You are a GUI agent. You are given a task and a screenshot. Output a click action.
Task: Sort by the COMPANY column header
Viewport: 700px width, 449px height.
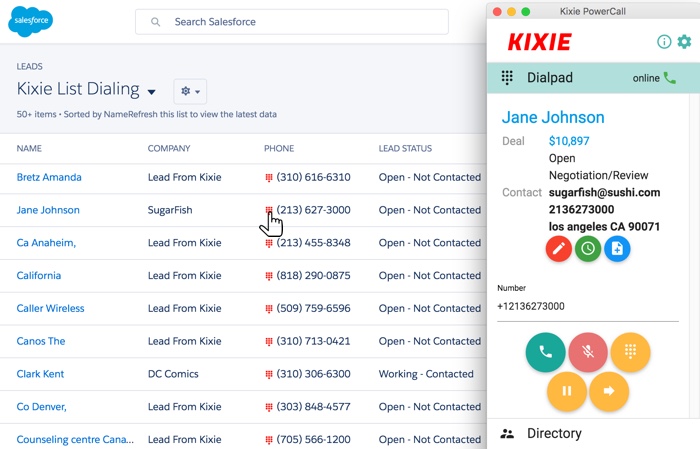[x=169, y=148]
